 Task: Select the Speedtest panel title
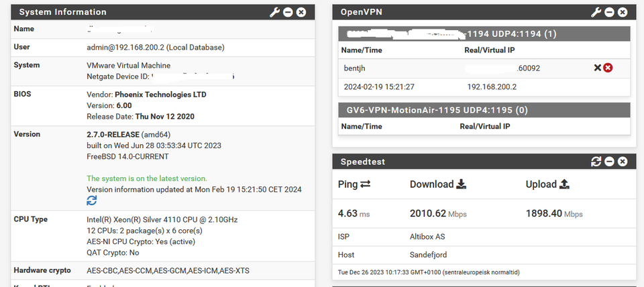[363, 162]
